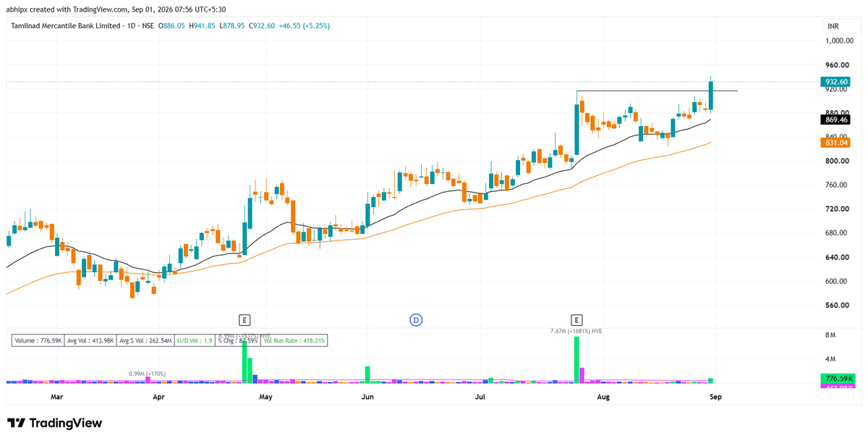Click the 0.99M (+170%) volume label
Image resolution: width=868 pixels, height=441 pixels.
(x=147, y=374)
